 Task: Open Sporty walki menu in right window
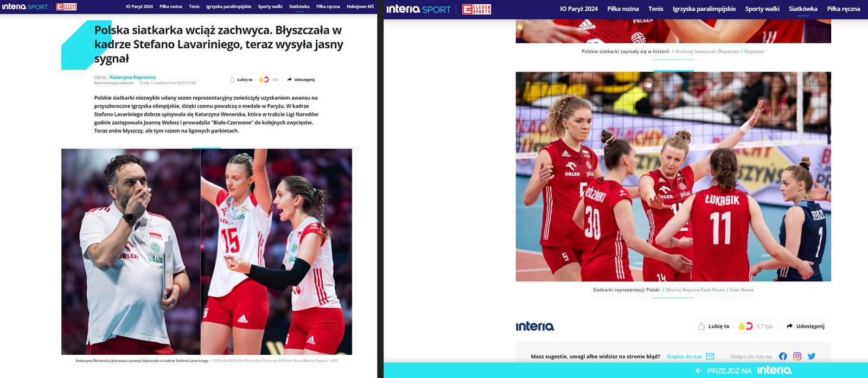762,9
